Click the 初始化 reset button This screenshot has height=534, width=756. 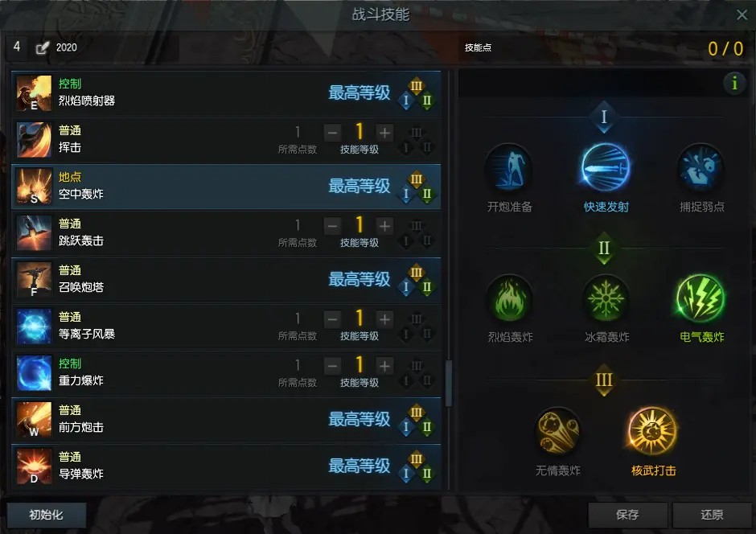47,515
